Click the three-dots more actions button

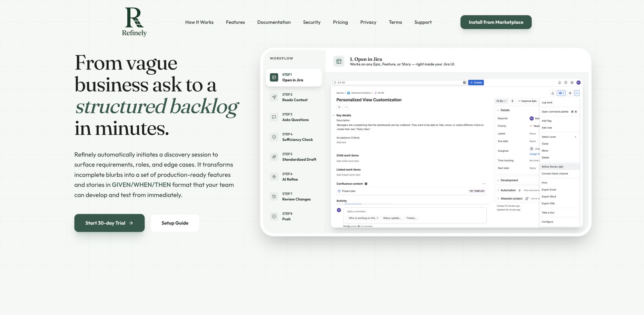point(577,93)
